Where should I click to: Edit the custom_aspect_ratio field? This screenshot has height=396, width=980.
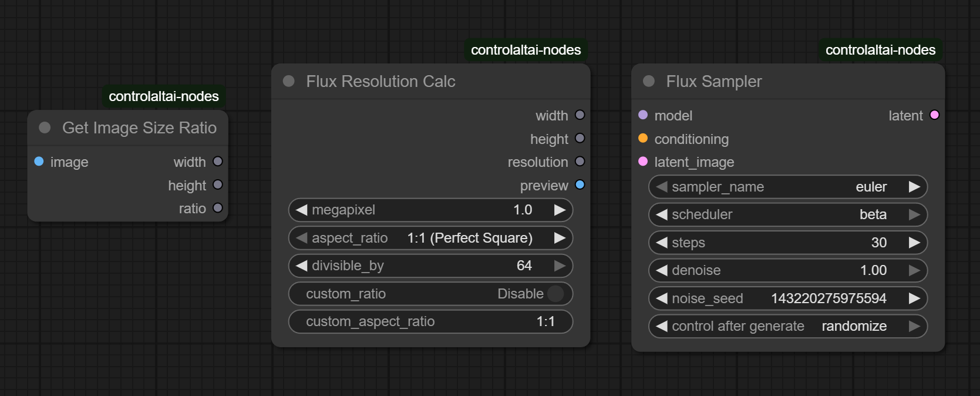click(x=430, y=321)
